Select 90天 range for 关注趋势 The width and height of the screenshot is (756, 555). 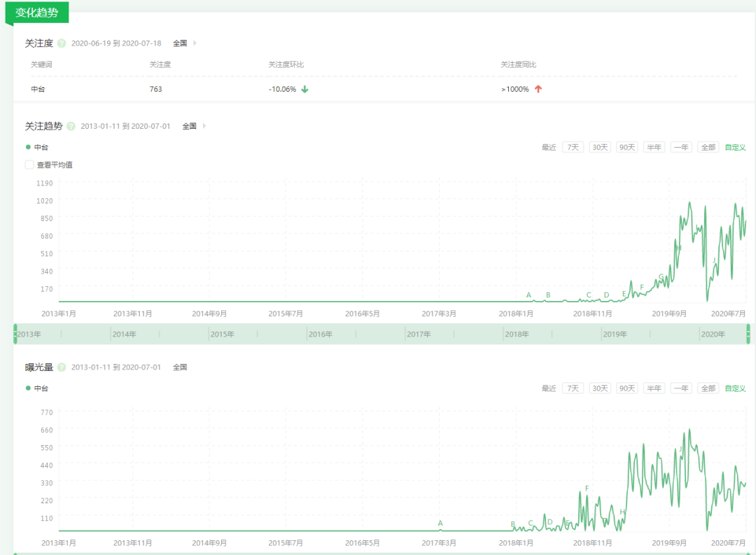tap(626, 148)
